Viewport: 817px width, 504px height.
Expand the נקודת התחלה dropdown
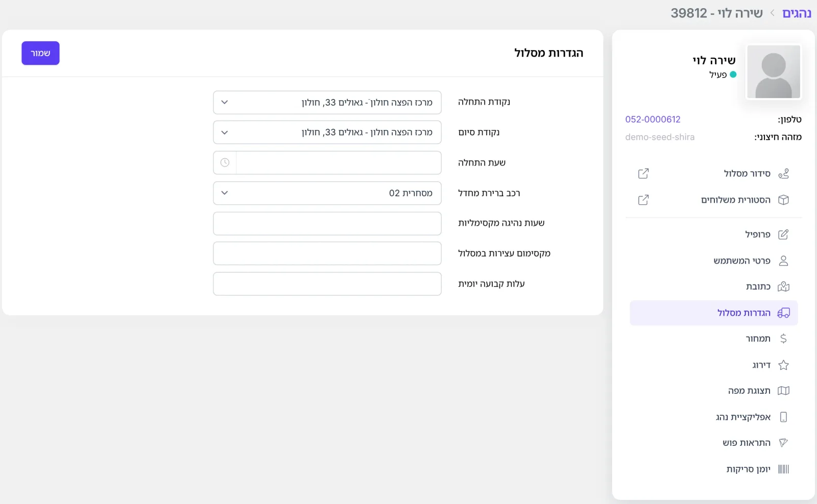(327, 102)
